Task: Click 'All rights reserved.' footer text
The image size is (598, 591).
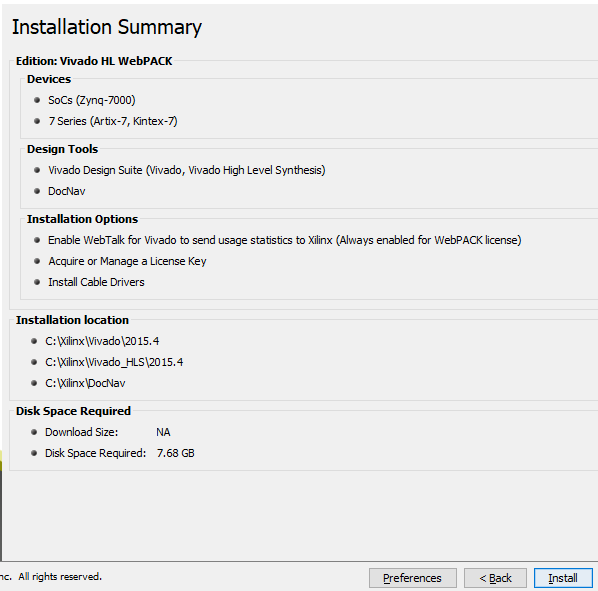Action: (x=60, y=577)
